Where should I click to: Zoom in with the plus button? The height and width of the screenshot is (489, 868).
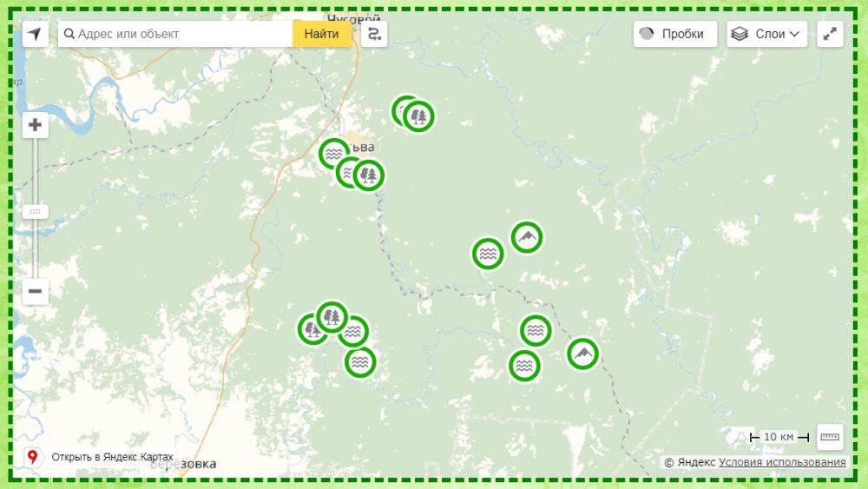(36, 125)
